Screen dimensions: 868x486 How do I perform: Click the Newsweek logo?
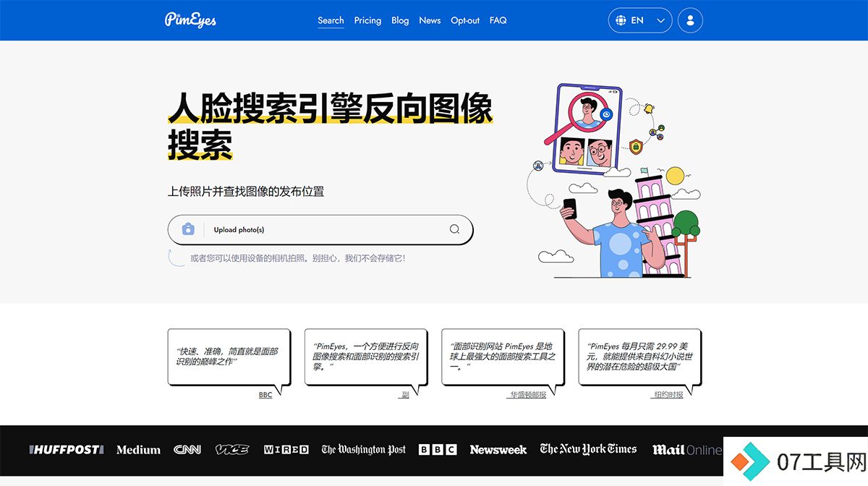click(x=498, y=450)
